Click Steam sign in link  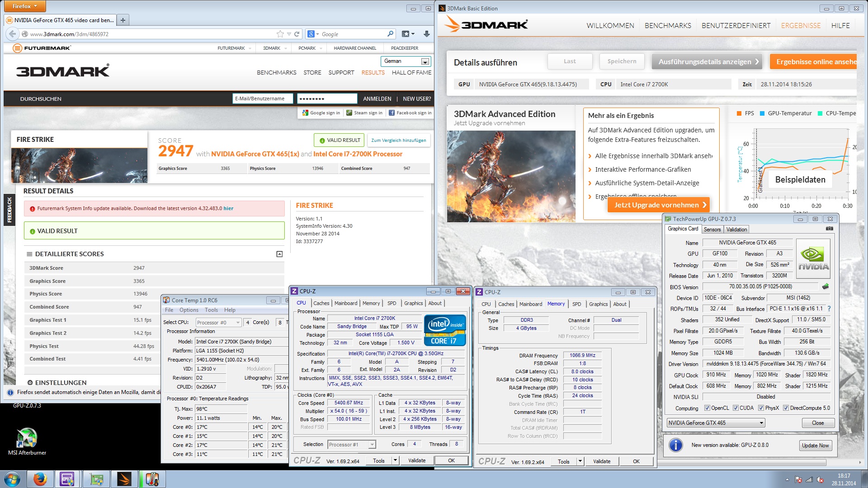(x=364, y=113)
